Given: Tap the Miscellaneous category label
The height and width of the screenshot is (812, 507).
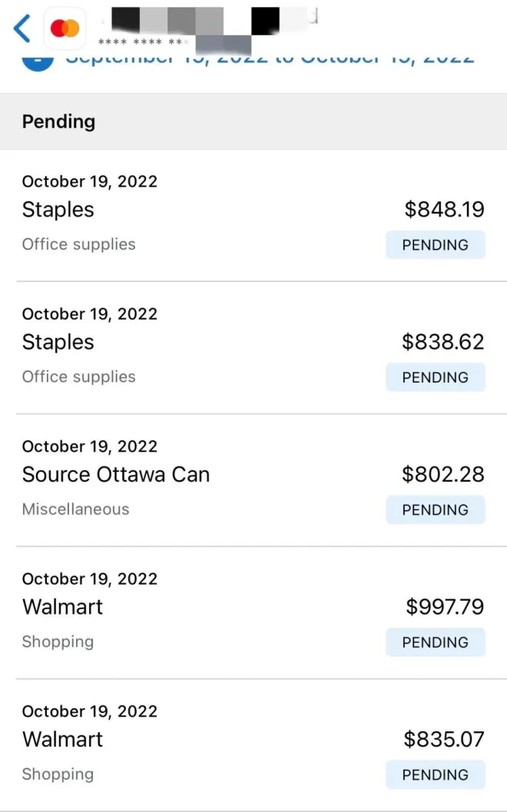Looking at the screenshot, I should (75, 509).
